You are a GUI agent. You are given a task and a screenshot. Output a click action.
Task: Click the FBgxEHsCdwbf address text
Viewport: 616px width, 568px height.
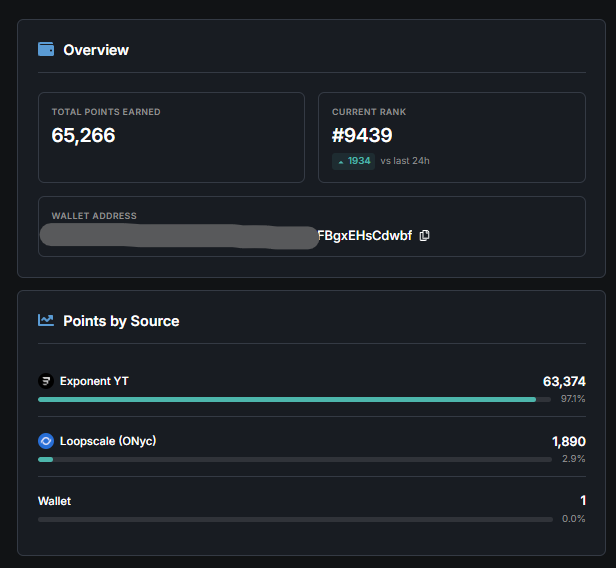[365, 236]
